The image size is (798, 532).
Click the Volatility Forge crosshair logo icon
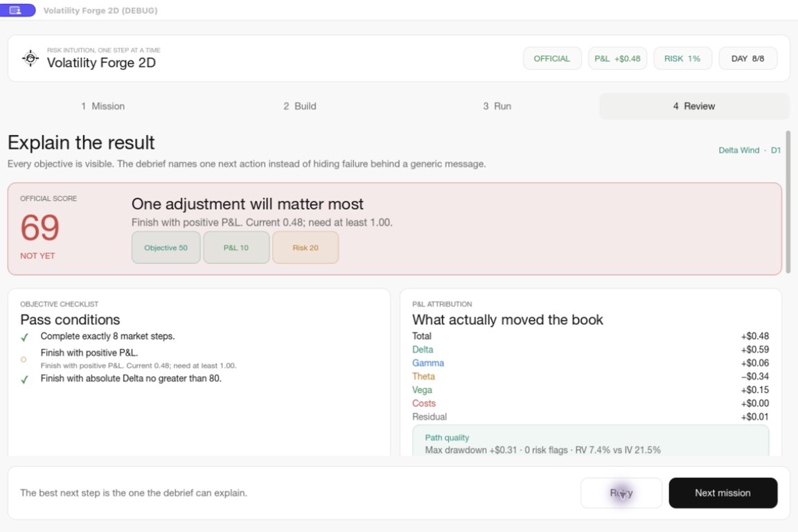[x=30, y=59]
